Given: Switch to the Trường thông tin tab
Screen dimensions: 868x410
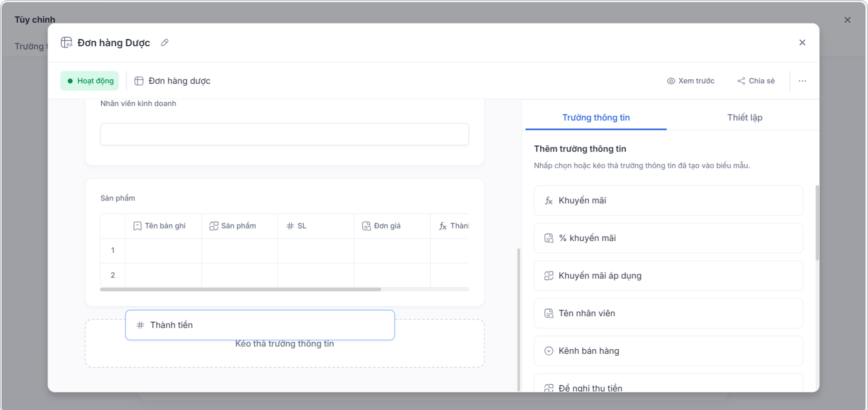Looking at the screenshot, I should pos(596,118).
